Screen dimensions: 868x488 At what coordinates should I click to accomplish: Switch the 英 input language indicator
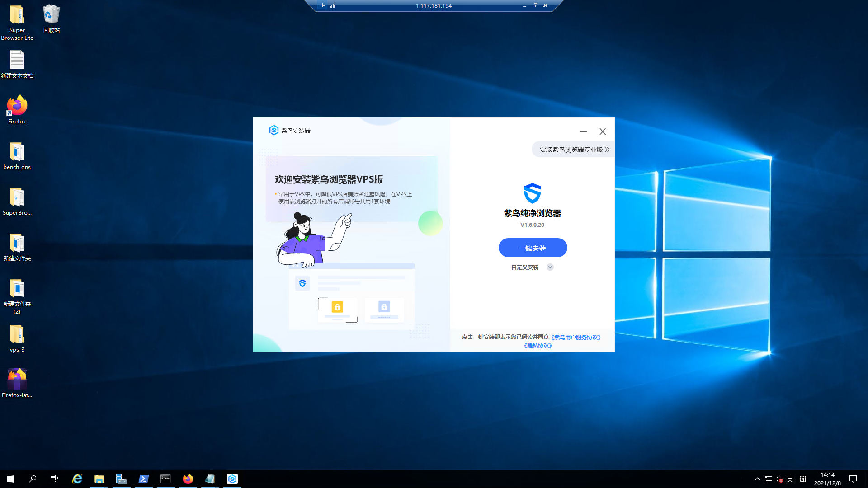pyautogui.click(x=790, y=479)
